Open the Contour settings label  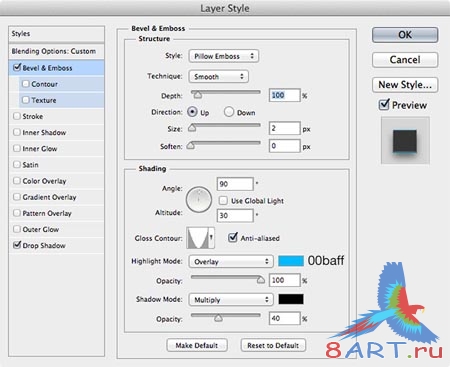[44, 84]
